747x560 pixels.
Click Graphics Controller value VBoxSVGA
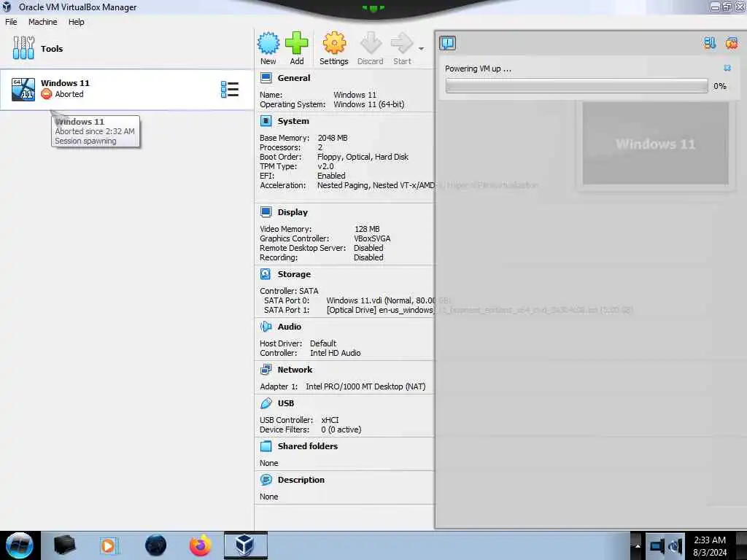(372, 238)
